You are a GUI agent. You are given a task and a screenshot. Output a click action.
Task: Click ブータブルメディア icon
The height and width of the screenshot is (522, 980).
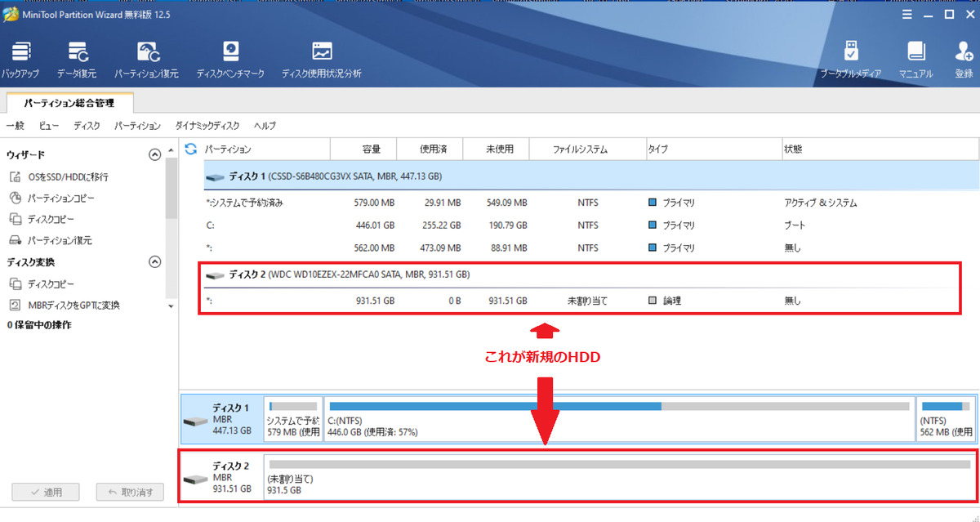pyautogui.click(x=851, y=60)
